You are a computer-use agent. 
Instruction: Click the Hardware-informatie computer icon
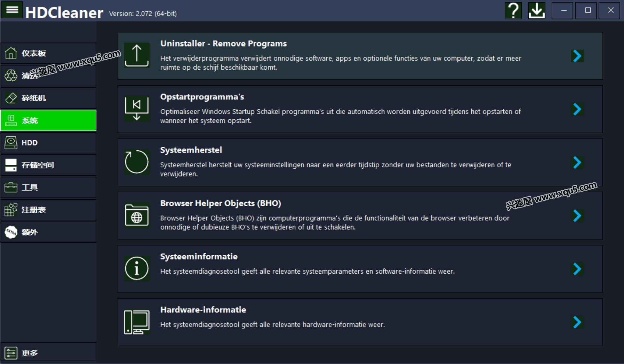point(136,322)
